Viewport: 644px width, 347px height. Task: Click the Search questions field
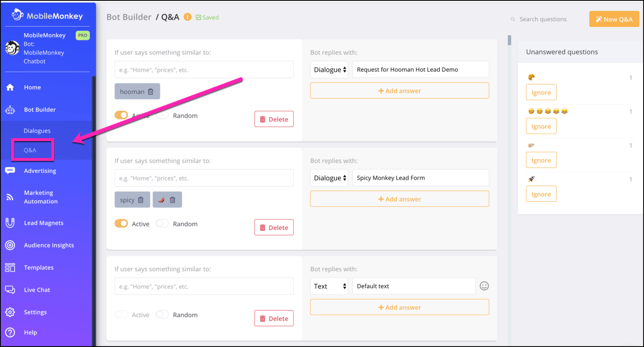(x=543, y=19)
